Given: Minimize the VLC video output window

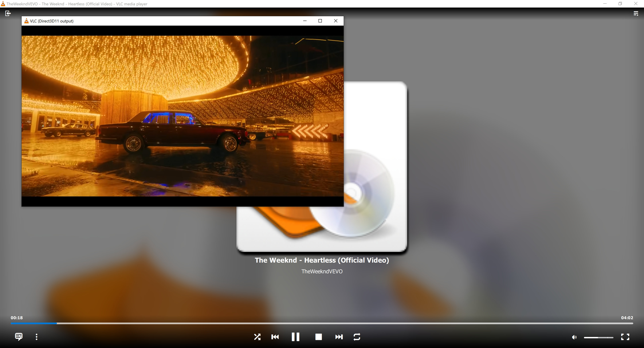Looking at the screenshot, I should (x=305, y=21).
